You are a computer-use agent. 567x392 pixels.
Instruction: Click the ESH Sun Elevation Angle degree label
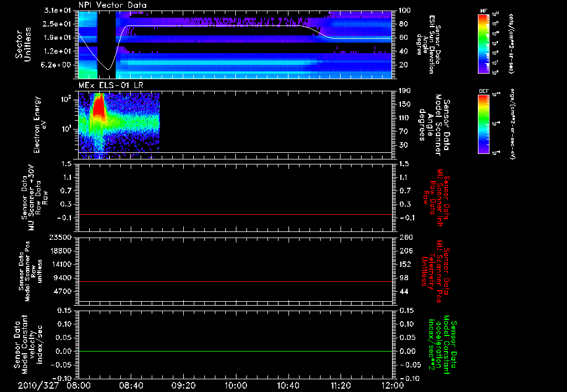pyautogui.click(x=429, y=44)
